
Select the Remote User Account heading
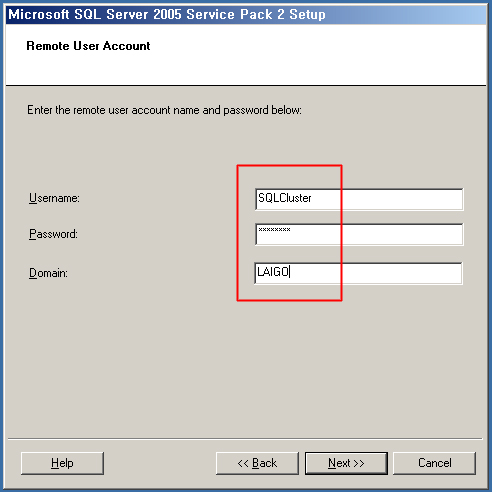[88, 46]
